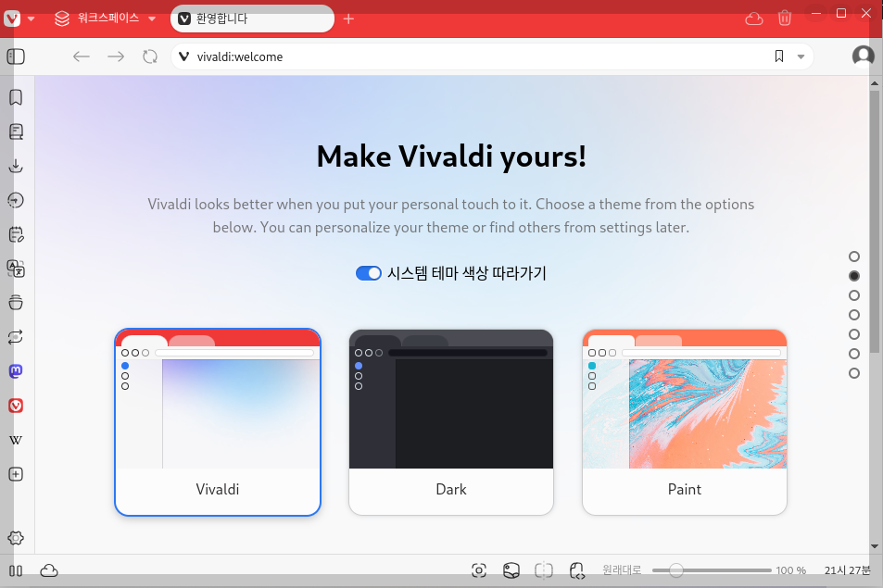Open the Window panel
This screenshot has height=588, width=883.
(x=16, y=303)
